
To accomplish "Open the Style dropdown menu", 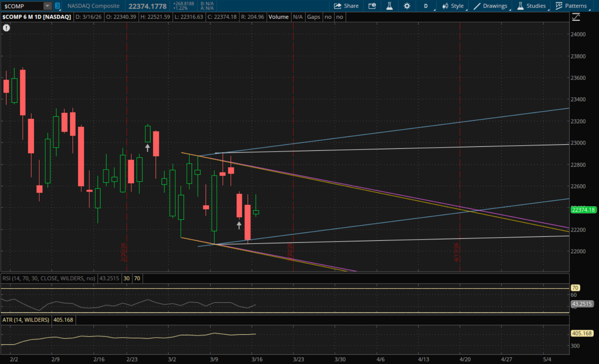I will pyautogui.click(x=453, y=6).
